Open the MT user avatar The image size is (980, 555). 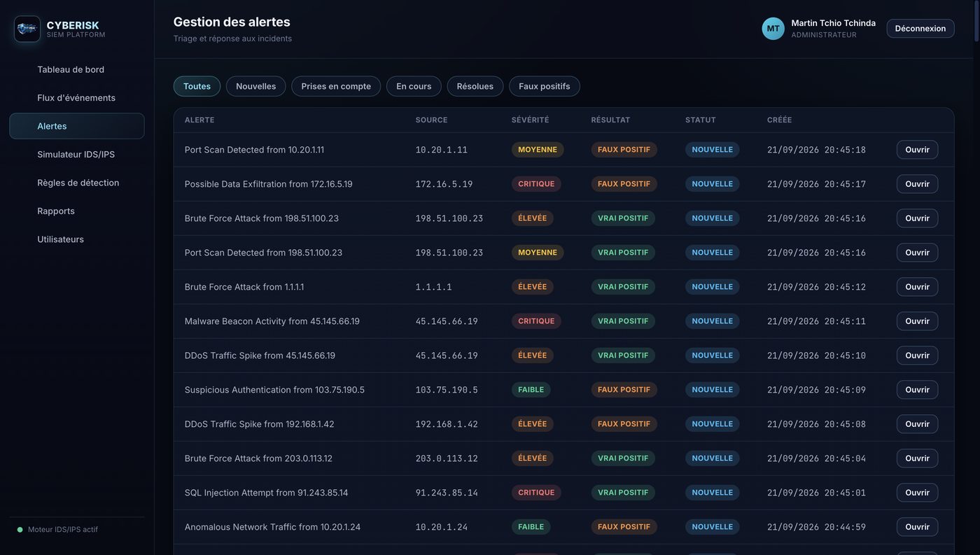coord(773,29)
